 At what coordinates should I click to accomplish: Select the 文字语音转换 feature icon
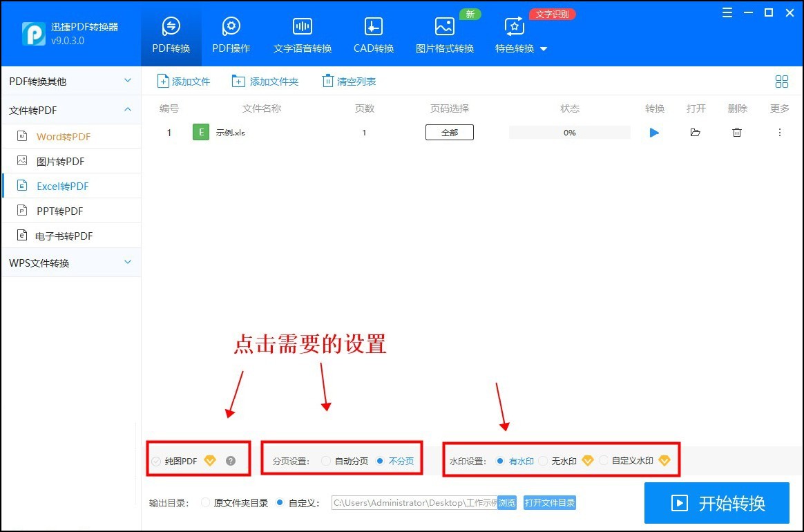point(302,33)
